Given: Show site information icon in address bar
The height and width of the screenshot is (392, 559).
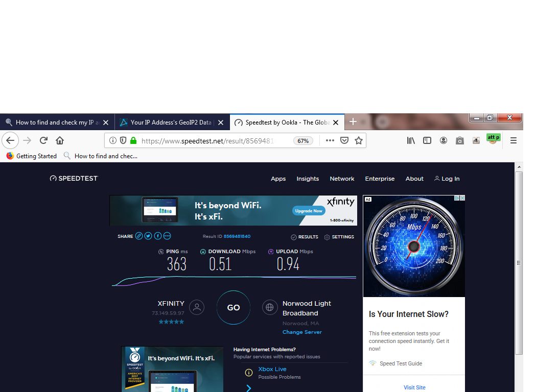Looking at the screenshot, I should [112, 141].
